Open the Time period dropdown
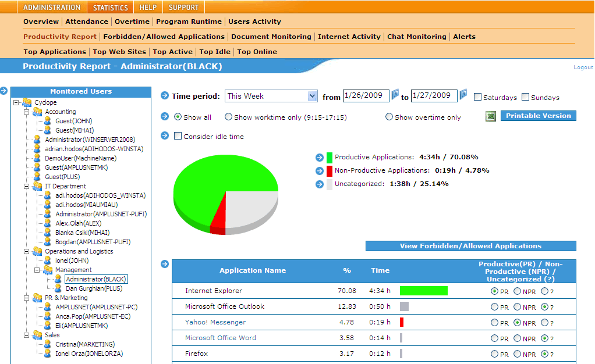595x364 pixels. click(312, 97)
